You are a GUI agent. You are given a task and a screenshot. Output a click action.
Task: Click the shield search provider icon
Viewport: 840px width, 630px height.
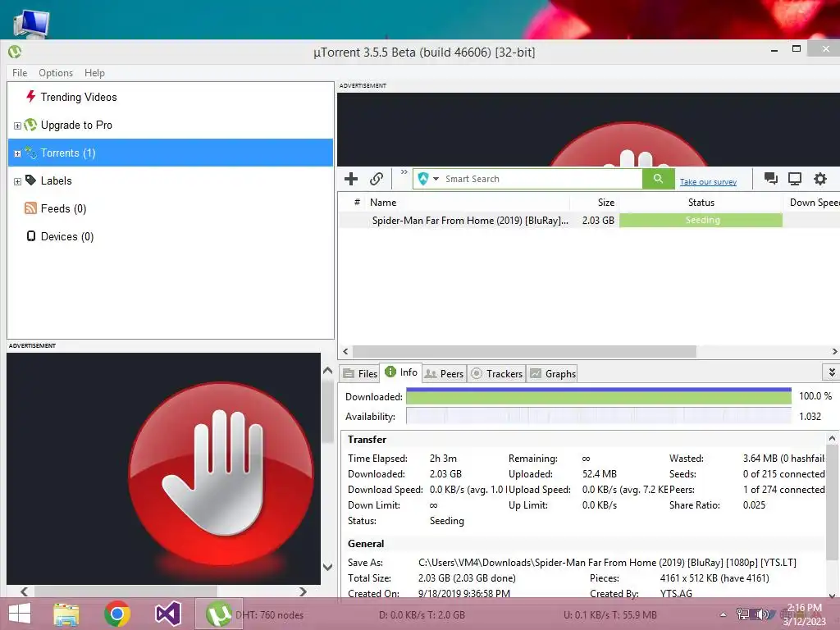click(423, 179)
